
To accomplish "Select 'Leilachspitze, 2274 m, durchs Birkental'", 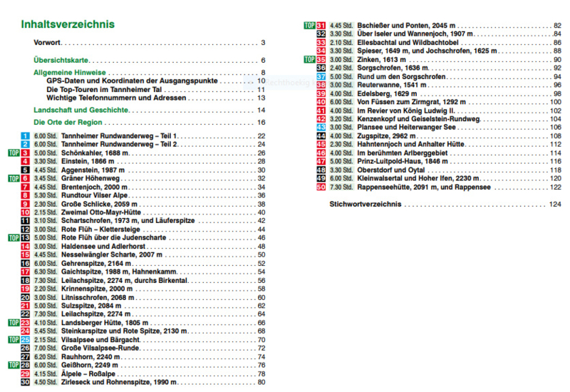I will (x=124, y=280).
